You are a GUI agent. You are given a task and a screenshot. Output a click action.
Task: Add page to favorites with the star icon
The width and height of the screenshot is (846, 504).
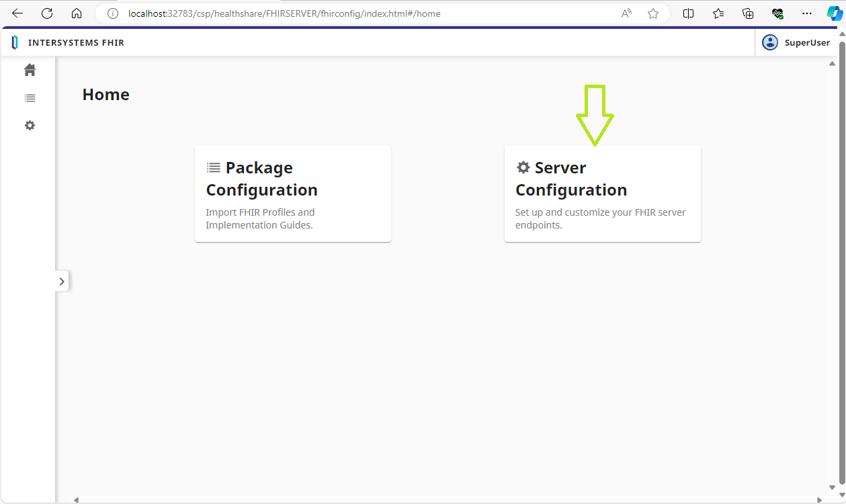coord(653,13)
